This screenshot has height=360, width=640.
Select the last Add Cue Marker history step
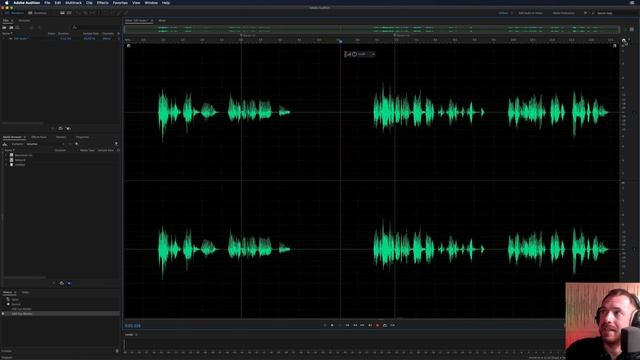coord(61,313)
